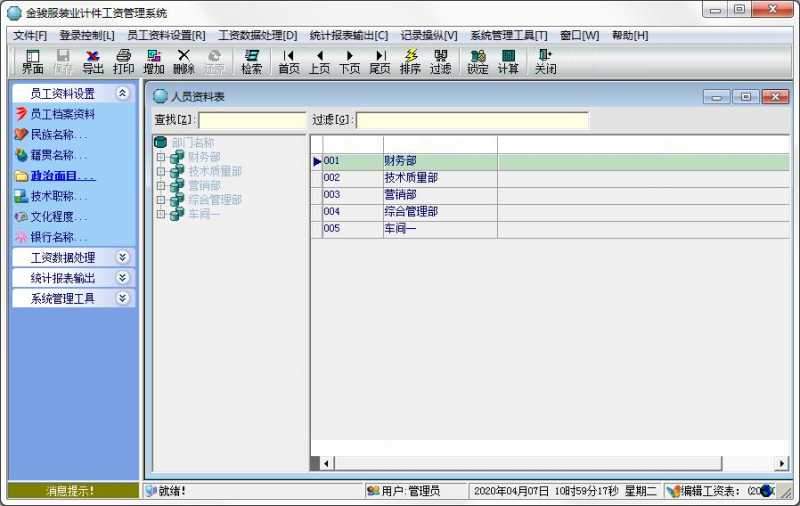
Task: Click the 过滤[G] filter input field
Action: 472,120
